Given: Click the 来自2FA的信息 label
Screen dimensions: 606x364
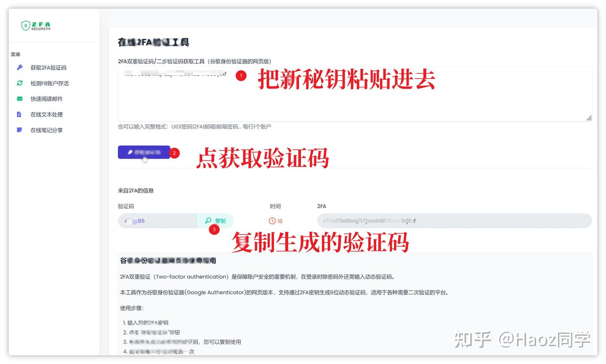Looking at the screenshot, I should (x=136, y=190).
